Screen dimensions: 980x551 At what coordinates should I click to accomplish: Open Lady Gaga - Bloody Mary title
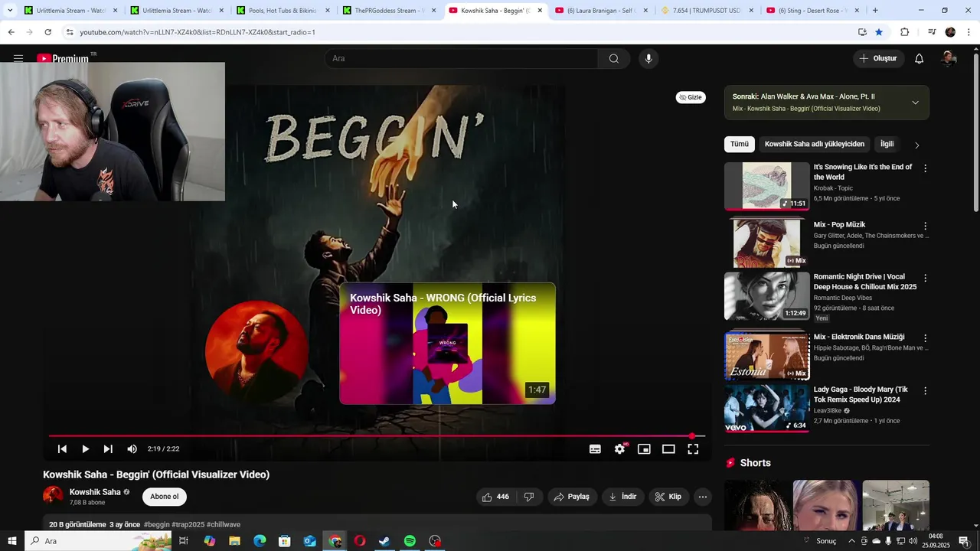(861, 395)
